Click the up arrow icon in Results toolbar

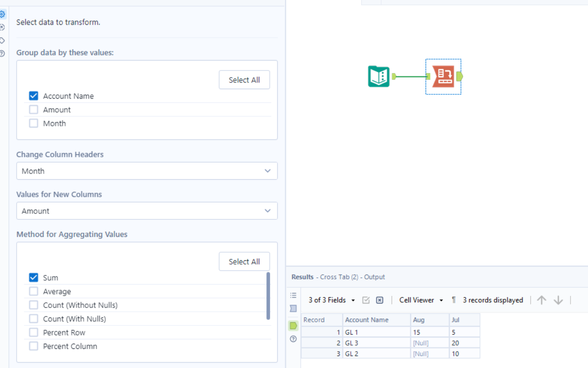pyautogui.click(x=541, y=300)
